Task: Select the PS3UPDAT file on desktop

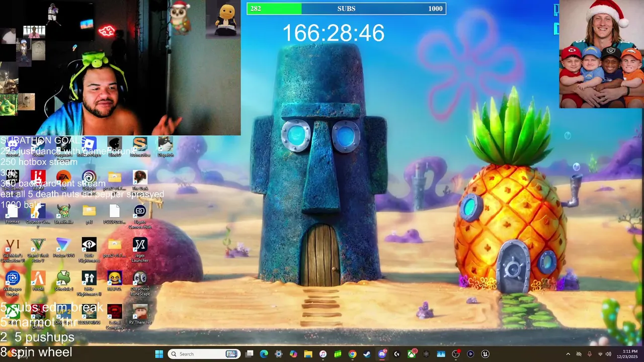Action: pos(115,214)
